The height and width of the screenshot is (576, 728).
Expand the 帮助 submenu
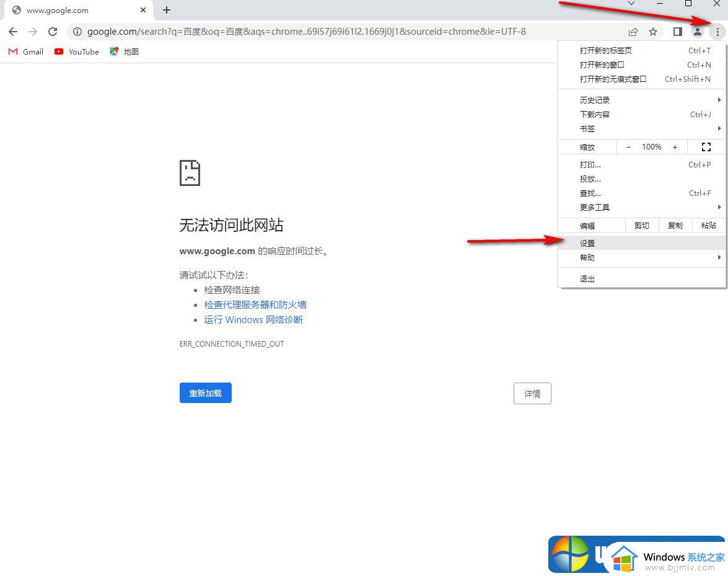pyautogui.click(x=642, y=257)
